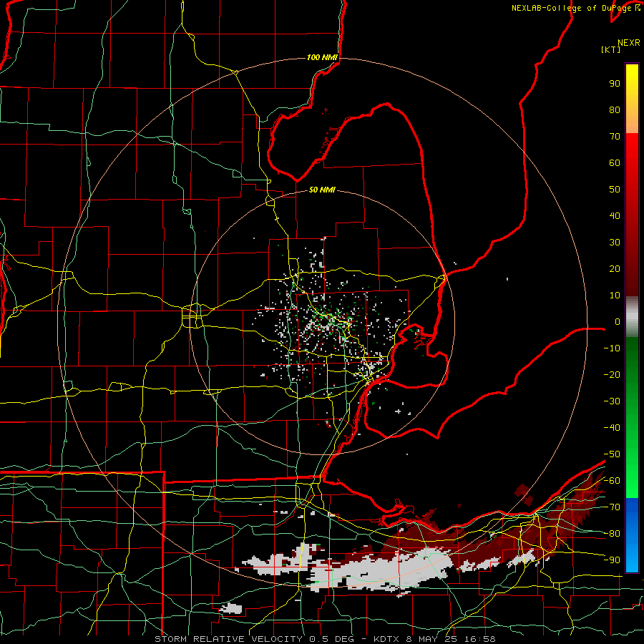Select the "-90" velocity scale label
The width and height of the screenshot is (644, 644).
click(x=612, y=560)
